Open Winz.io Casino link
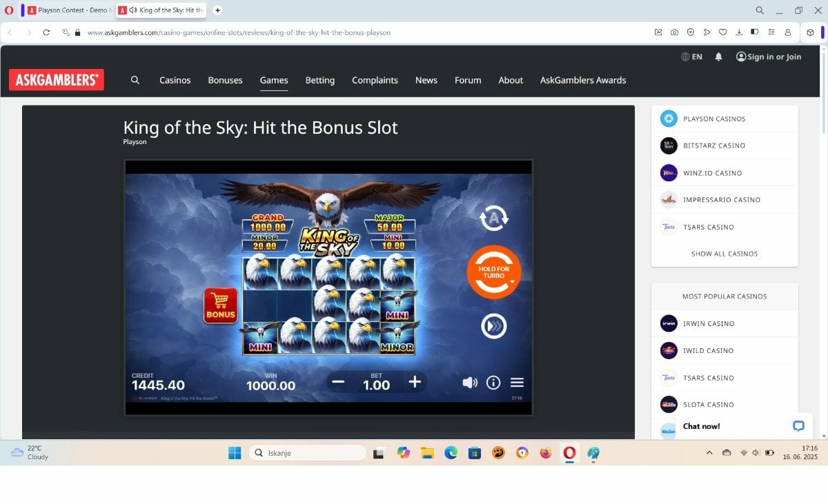This screenshot has height=504, width=828. pyautogui.click(x=724, y=173)
